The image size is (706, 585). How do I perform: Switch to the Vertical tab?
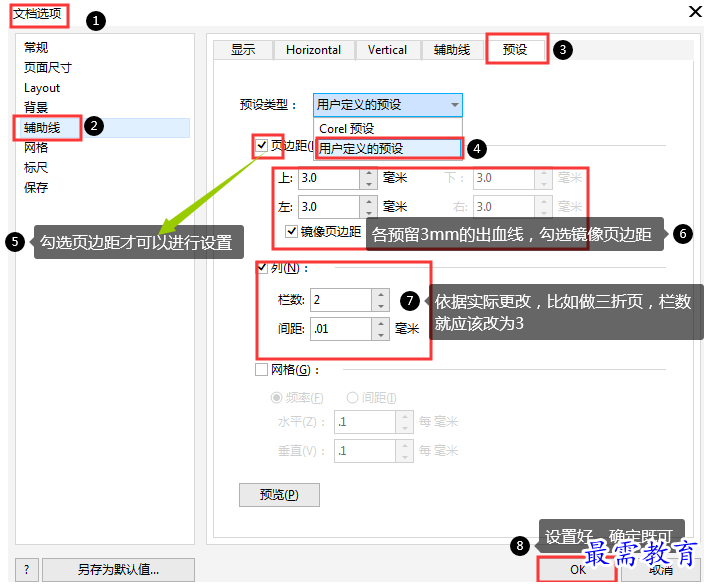click(x=387, y=50)
